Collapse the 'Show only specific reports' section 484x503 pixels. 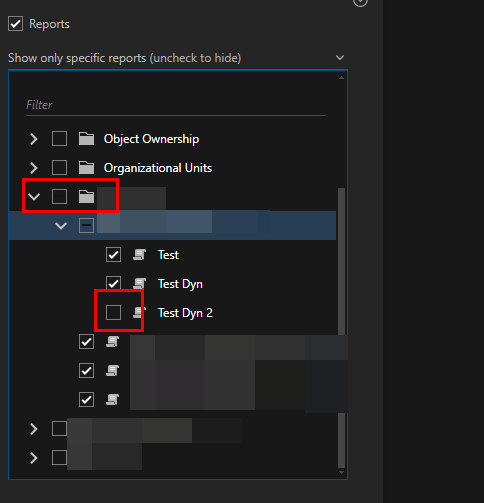point(340,58)
